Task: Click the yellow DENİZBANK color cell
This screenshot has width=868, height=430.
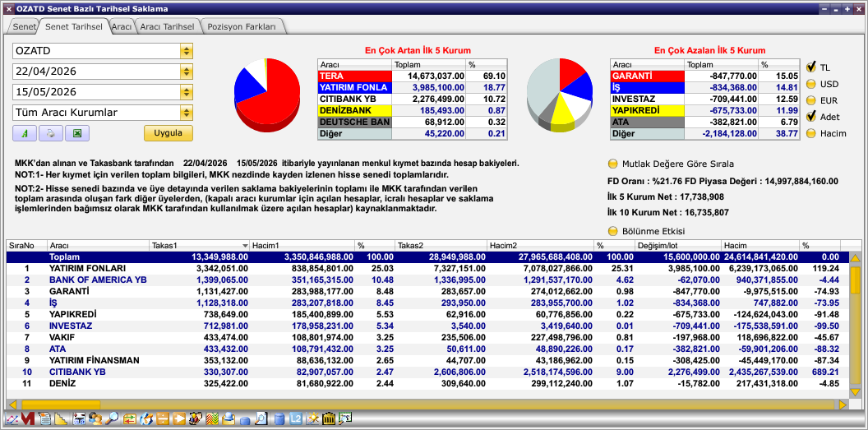Action: click(x=355, y=110)
